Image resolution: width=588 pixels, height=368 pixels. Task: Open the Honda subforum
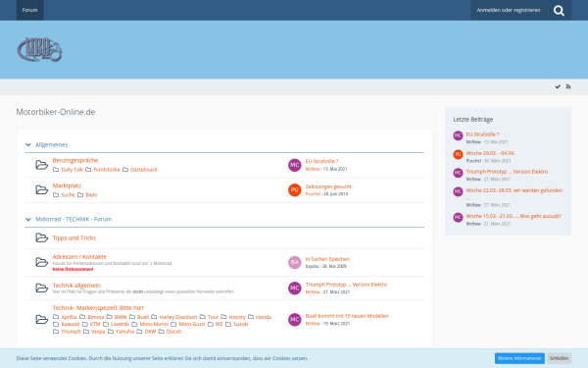click(264, 317)
